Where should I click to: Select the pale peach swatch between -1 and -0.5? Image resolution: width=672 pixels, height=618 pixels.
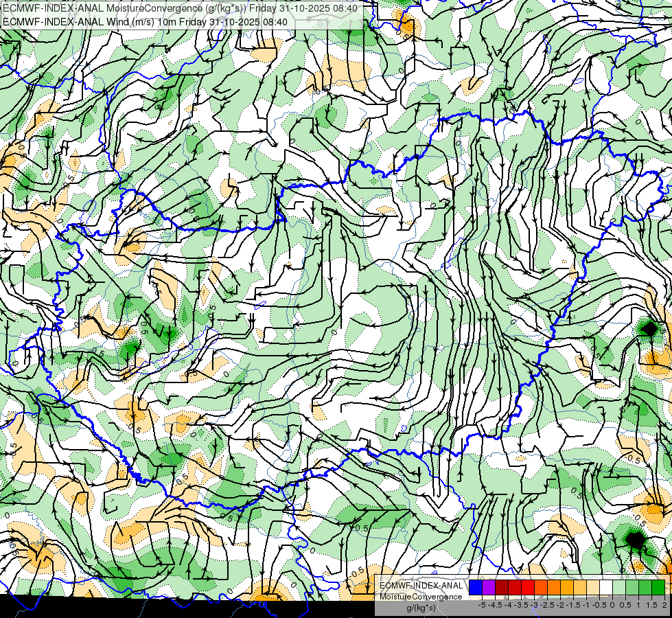click(x=593, y=587)
